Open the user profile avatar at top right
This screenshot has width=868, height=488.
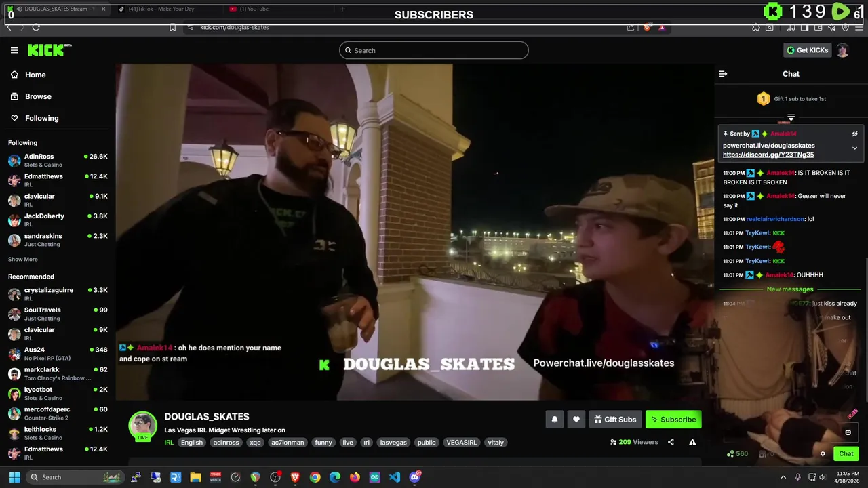tap(842, 50)
